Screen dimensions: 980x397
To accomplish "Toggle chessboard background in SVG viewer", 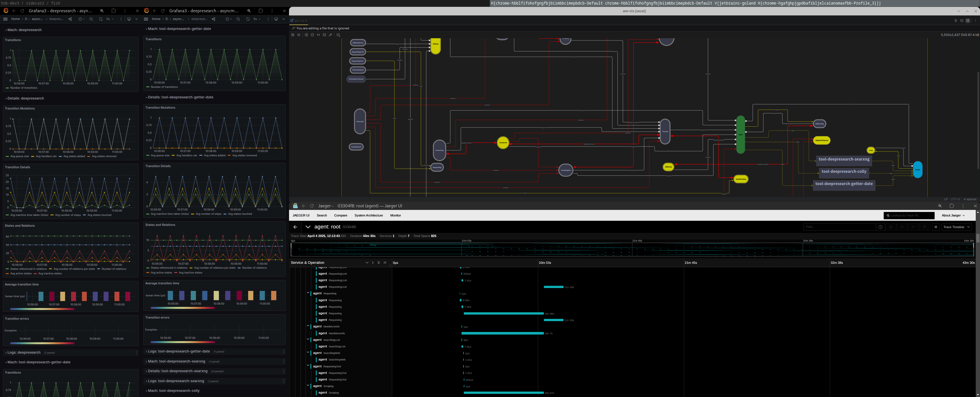I will point(292,35).
